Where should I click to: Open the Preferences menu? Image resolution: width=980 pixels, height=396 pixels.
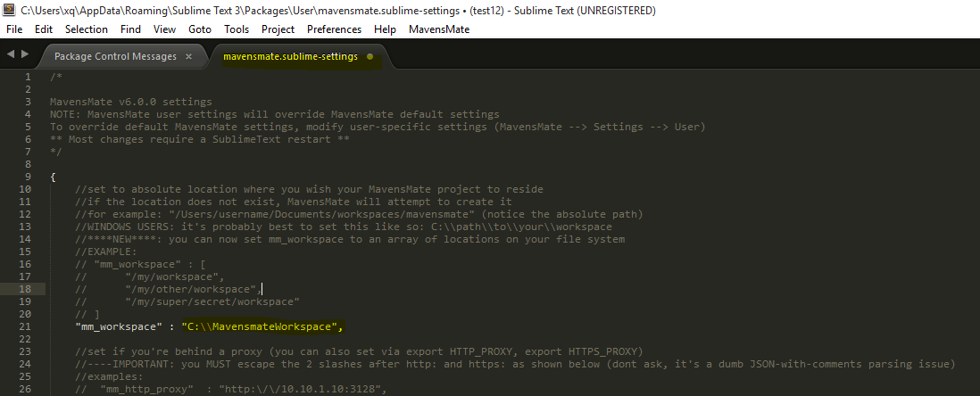[x=335, y=29]
